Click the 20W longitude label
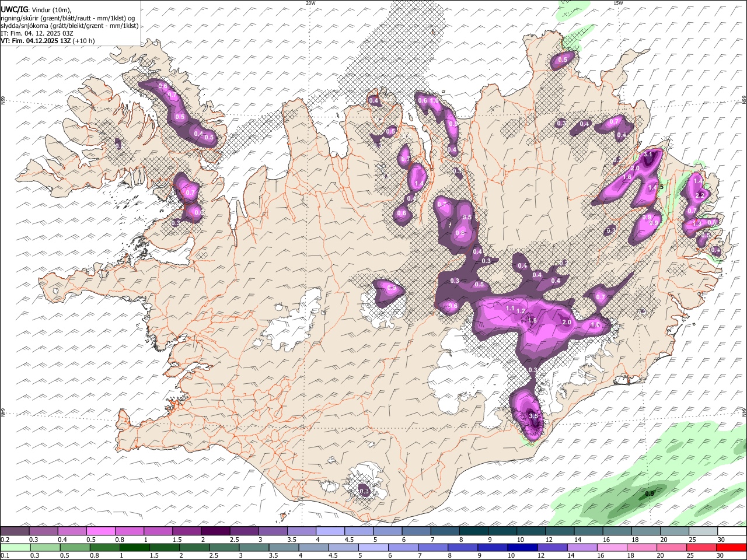The height and width of the screenshot is (560, 747). (x=311, y=3)
